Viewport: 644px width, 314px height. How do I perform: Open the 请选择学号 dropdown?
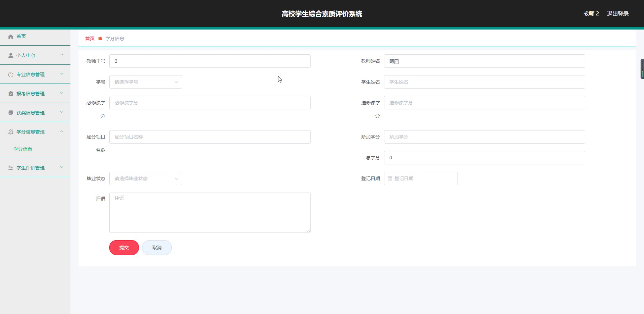tap(146, 82)
